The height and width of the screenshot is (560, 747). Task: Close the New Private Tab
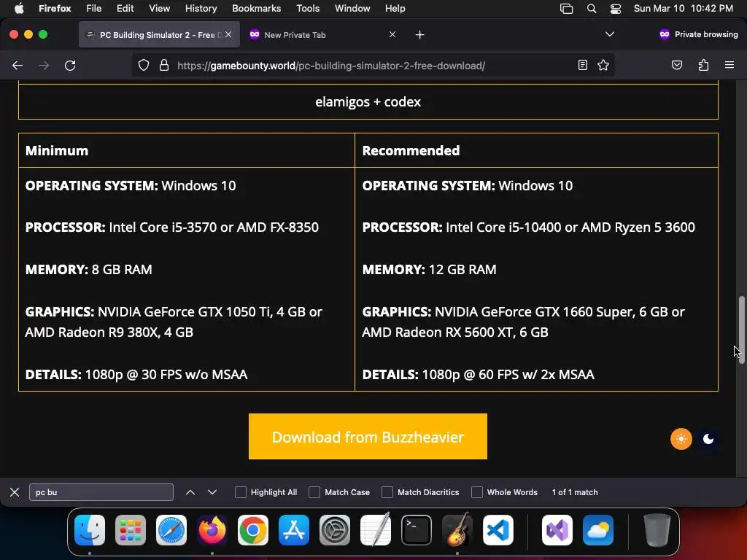click(x=392, y=34)
